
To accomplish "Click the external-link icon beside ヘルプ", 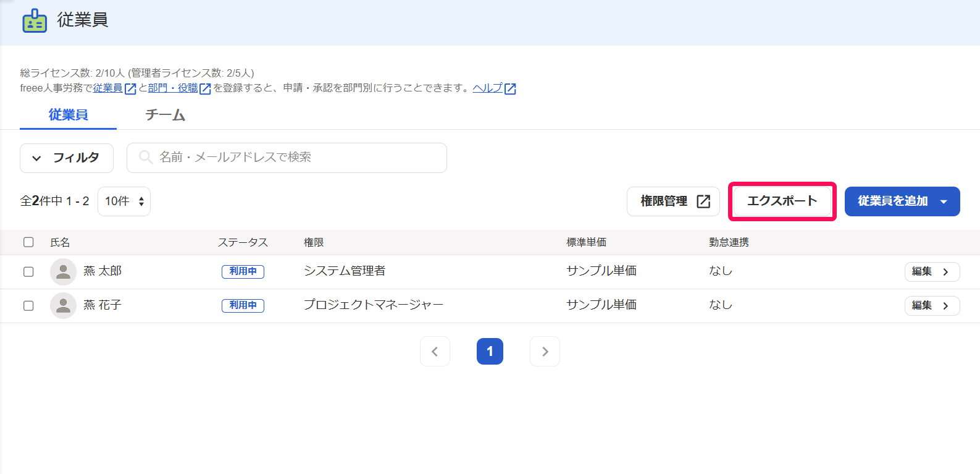I will [510, 89].
